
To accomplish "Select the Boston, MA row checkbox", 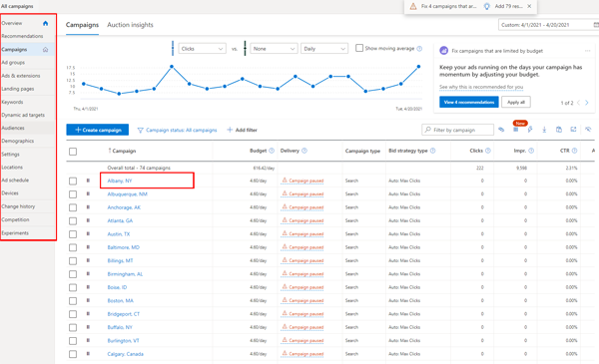I will 73,301.
